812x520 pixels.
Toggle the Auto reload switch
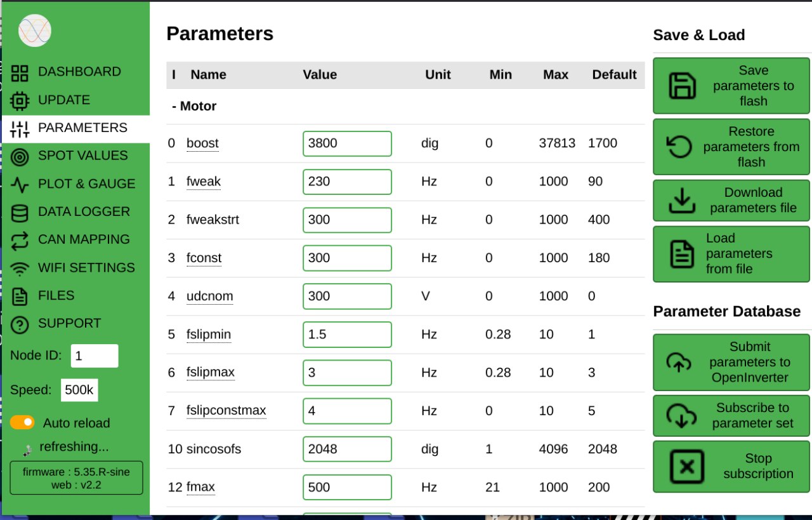click(x=22, y=423)
